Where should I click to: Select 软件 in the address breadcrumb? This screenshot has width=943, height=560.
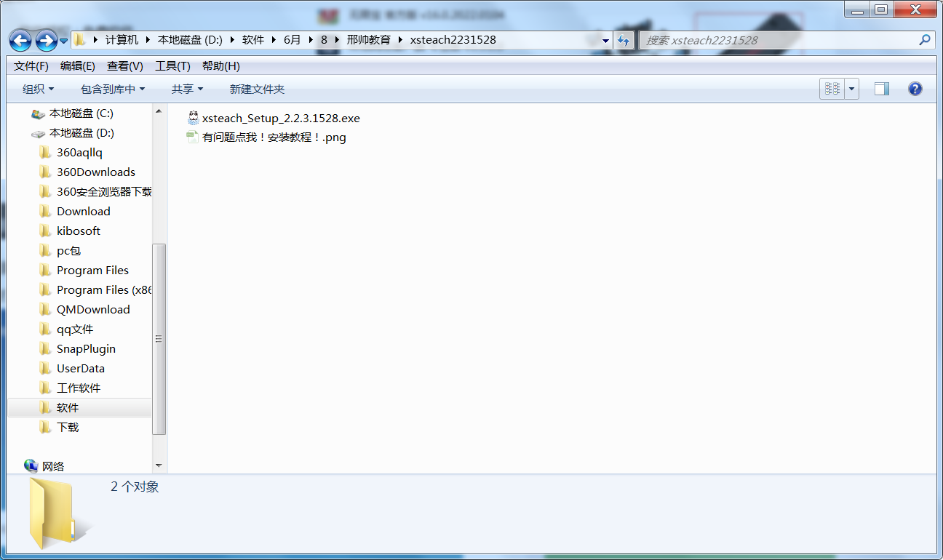point(253,40)
